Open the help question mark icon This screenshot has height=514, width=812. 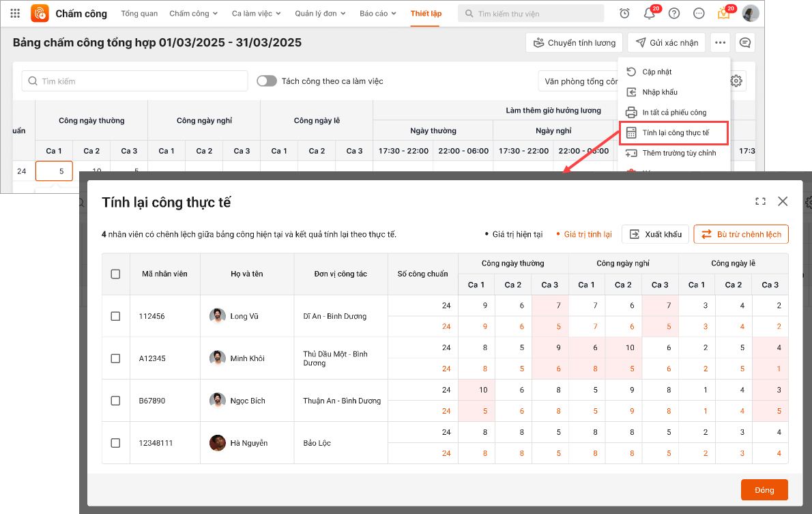click(x=674, y=14)
